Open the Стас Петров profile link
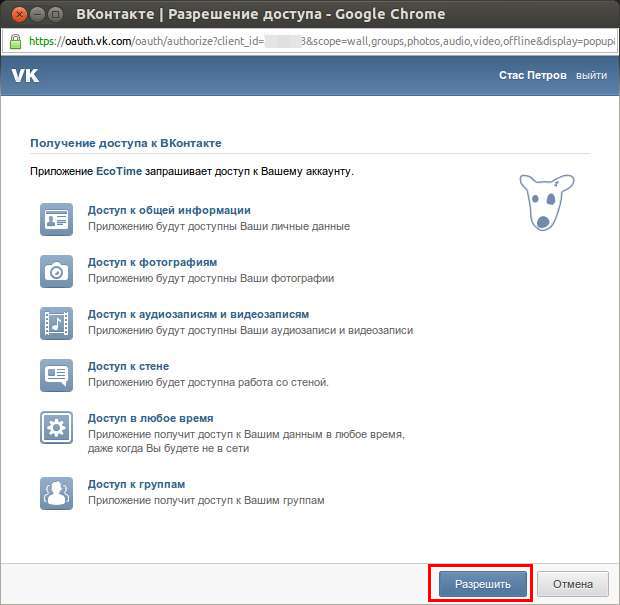The image size is (620, 605). click(532, 76)
